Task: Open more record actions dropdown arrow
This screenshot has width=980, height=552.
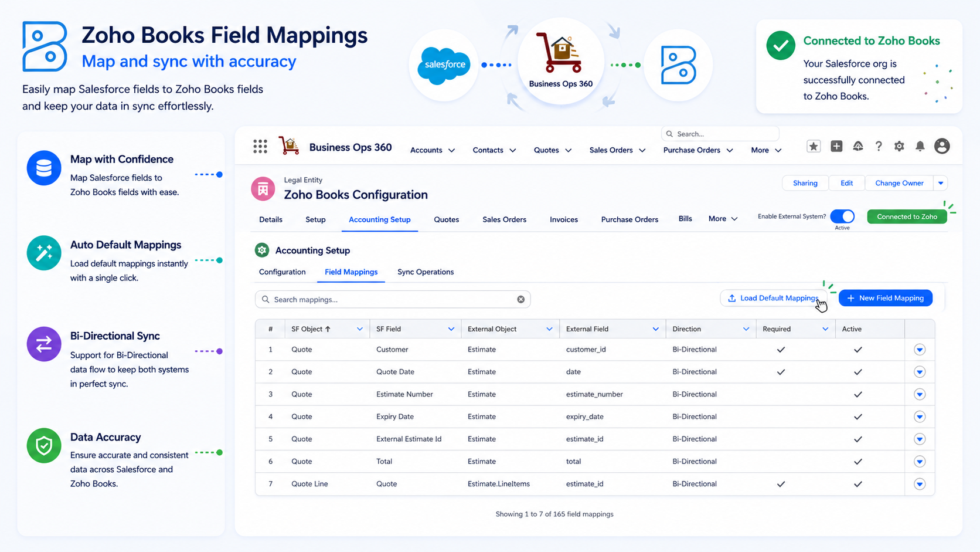Action: [941, 183]
